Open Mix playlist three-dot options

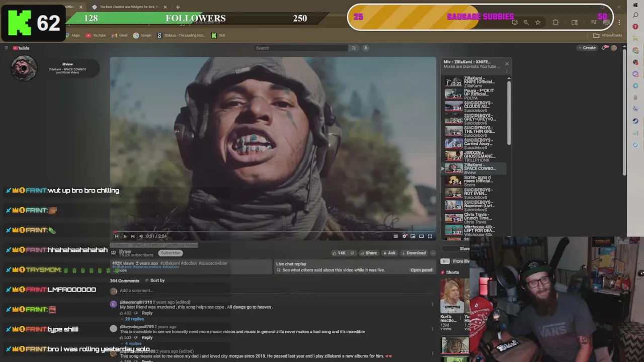click(507, 71)
